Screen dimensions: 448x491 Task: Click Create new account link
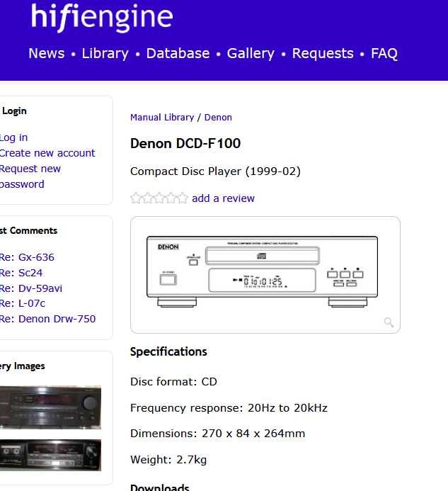click(47, 153)
